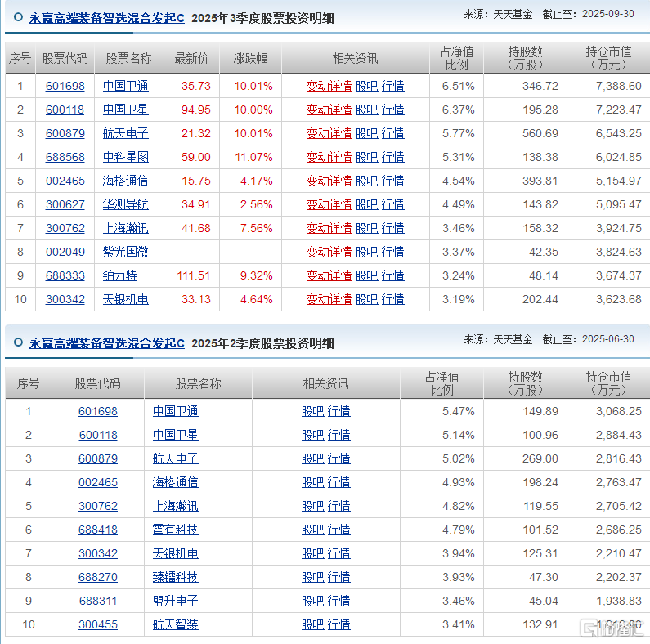Open 天银机电 name link in Q2 table

175,553
